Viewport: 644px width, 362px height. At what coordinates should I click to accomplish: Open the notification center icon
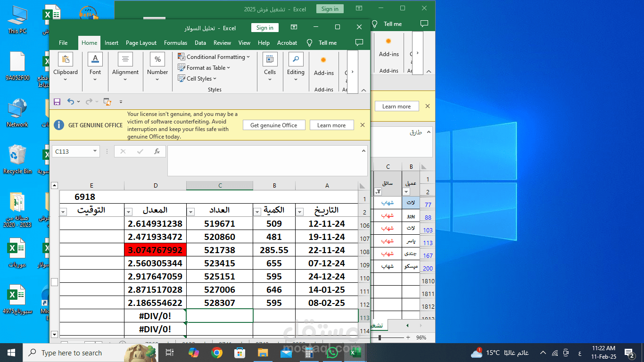coord(629,353)
